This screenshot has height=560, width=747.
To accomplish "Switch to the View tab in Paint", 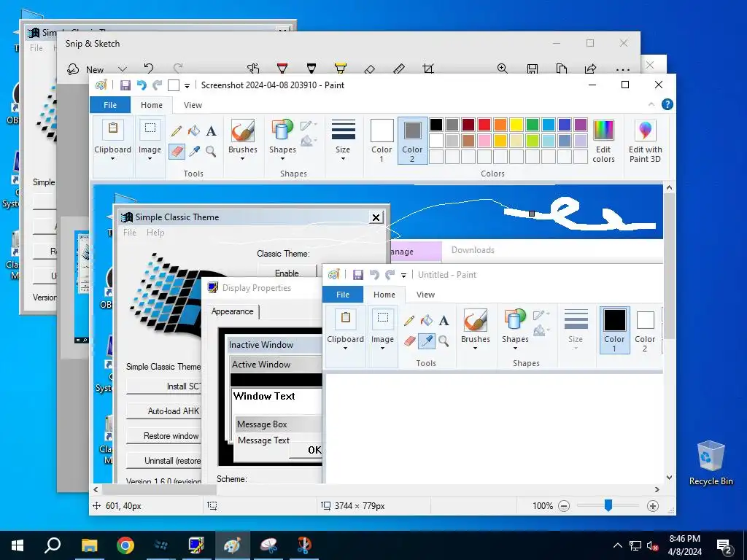I will [x=193, y=105].
